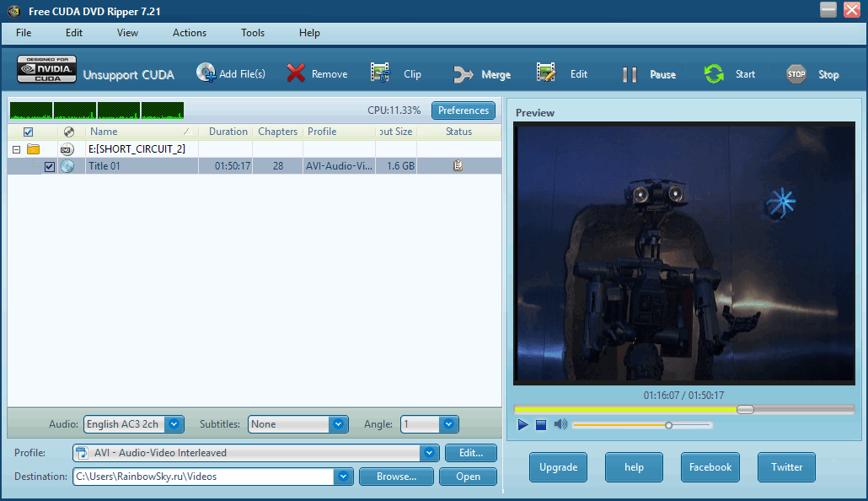Click the profile file-type icon in Profile box

tap(82, 453)
